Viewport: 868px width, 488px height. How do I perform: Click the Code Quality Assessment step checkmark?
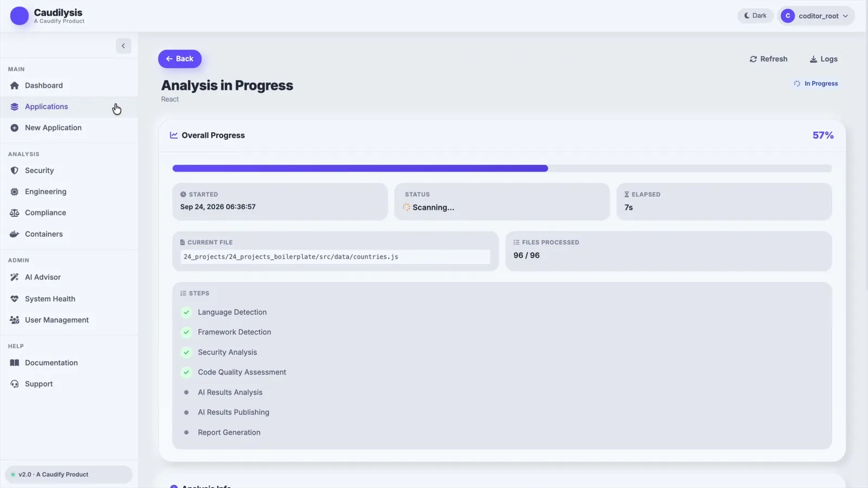(x=186, y=373)
